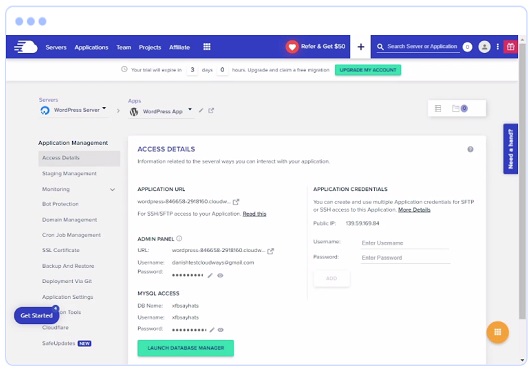Open the notifications counter badge
Image resolution: width=532 pixels, height=369 pixels.
(467, 47)
